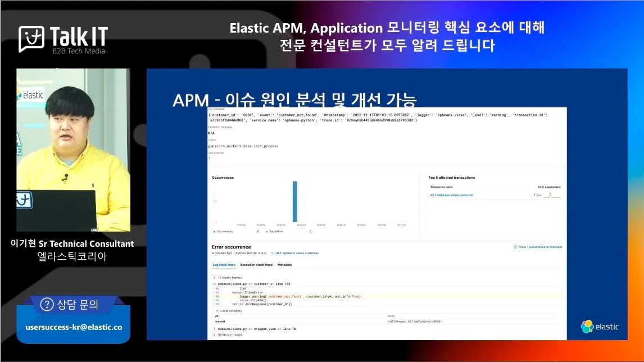Click the N/A exception message value
Screen dimensions: 644x362
click(x=211, y=133)
